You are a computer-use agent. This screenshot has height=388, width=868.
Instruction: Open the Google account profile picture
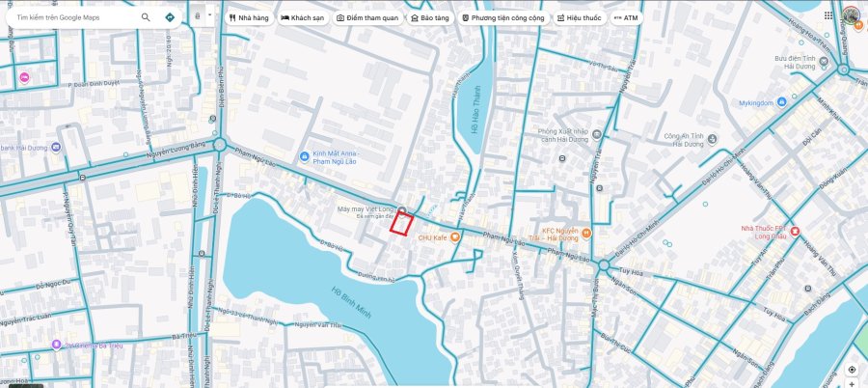tap(851, 16)
